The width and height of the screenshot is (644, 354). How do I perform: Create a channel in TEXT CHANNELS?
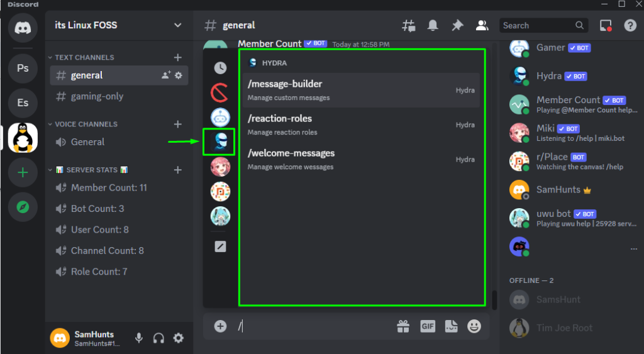178,57
